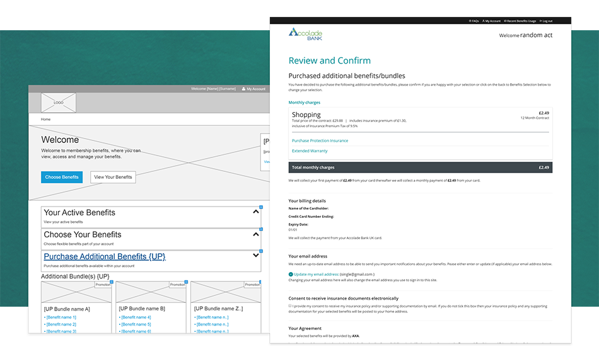The height and width of the screenshot is (364, 599).
Task: Click the Shopping bundle heading
Action: pyautogui.click(x=306, y=115)
